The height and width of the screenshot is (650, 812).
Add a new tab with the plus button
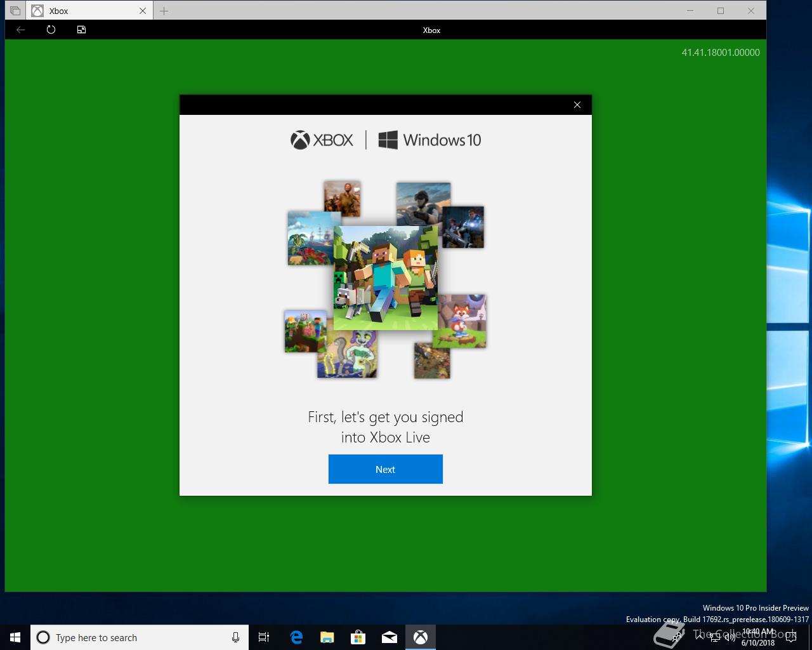pyautogui.click(x=164, y=11)
